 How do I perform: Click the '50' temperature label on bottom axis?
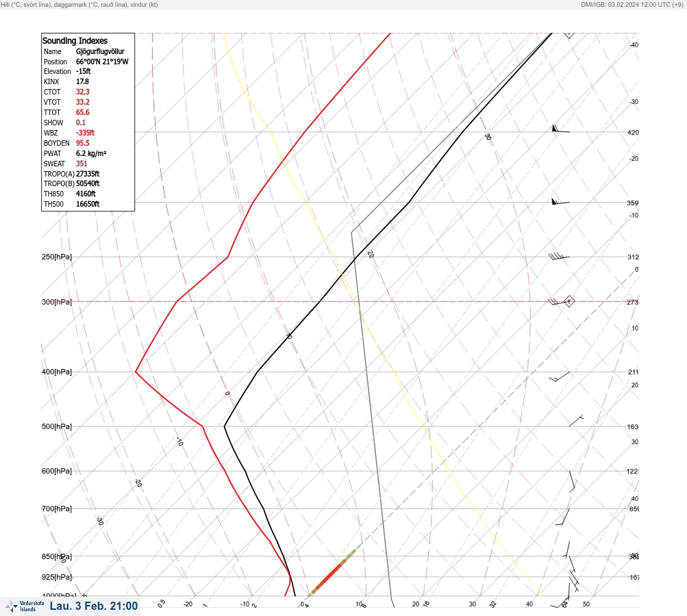click(x=586, y=604)
